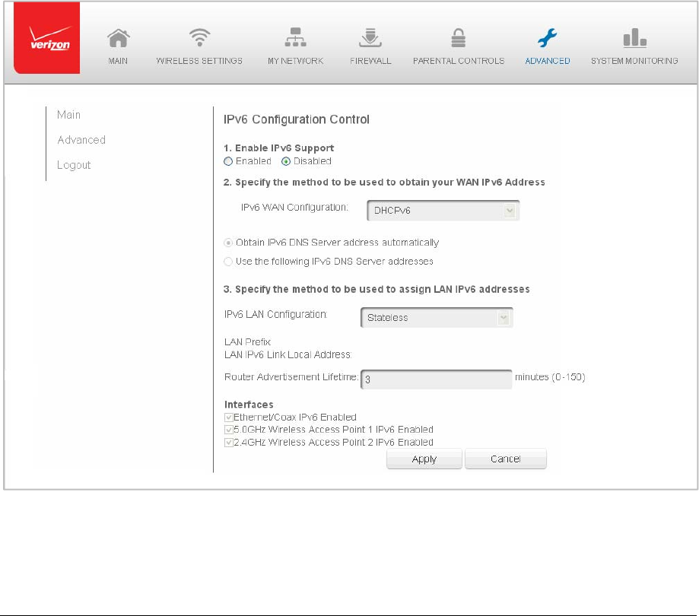Go to Main in the sidebar
Screen dimensions: 699x616
click(68, 115)
